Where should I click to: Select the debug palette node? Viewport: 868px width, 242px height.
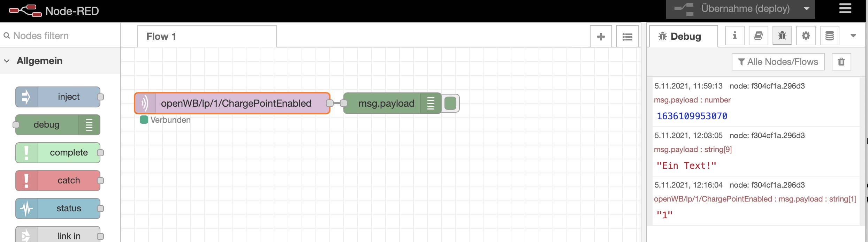pyautogui.click(x=58, y=125)
